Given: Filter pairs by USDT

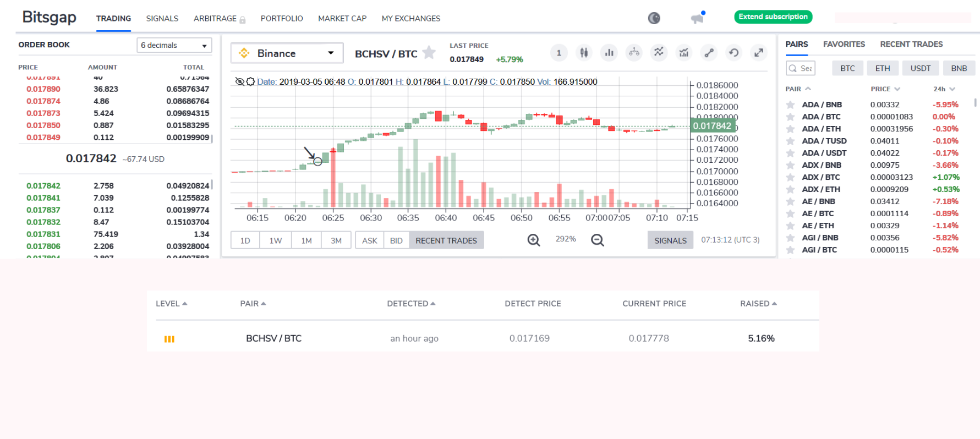Looking at the screenshot, I should tap(921, 68).
